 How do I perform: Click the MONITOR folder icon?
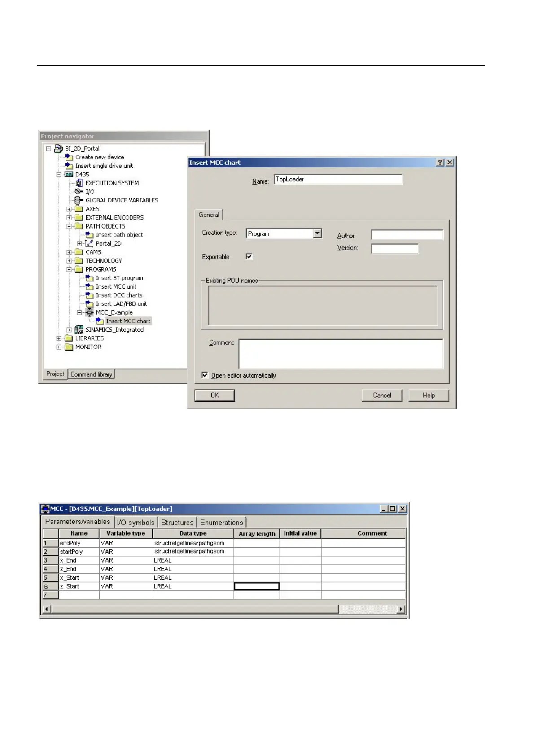69,347
